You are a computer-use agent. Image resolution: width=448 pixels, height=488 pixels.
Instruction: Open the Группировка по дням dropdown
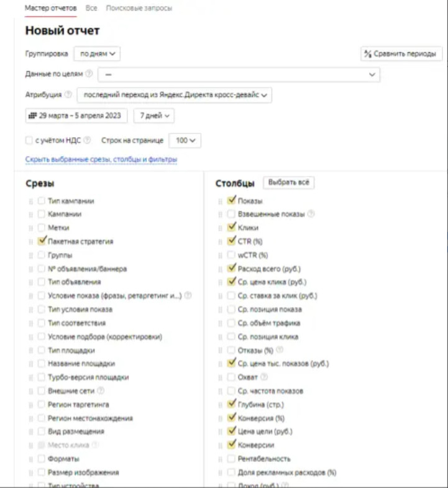(x=97, y=53)
